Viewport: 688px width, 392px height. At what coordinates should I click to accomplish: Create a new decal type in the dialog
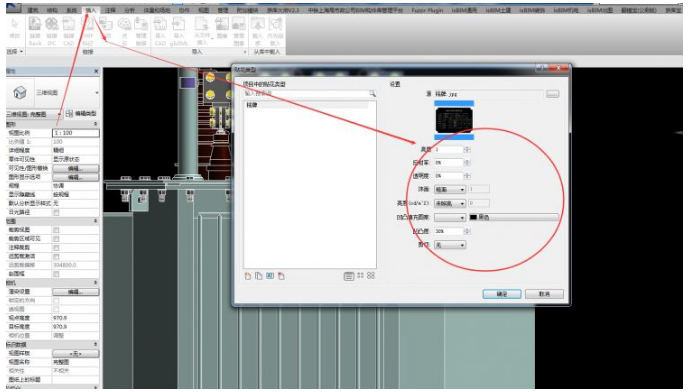[x=248, y=276]
